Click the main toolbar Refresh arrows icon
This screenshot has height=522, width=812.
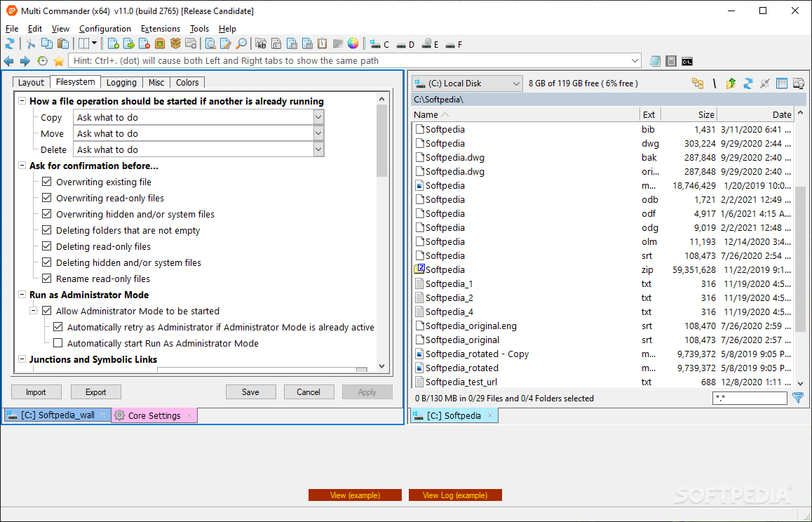tap(9, 44)
